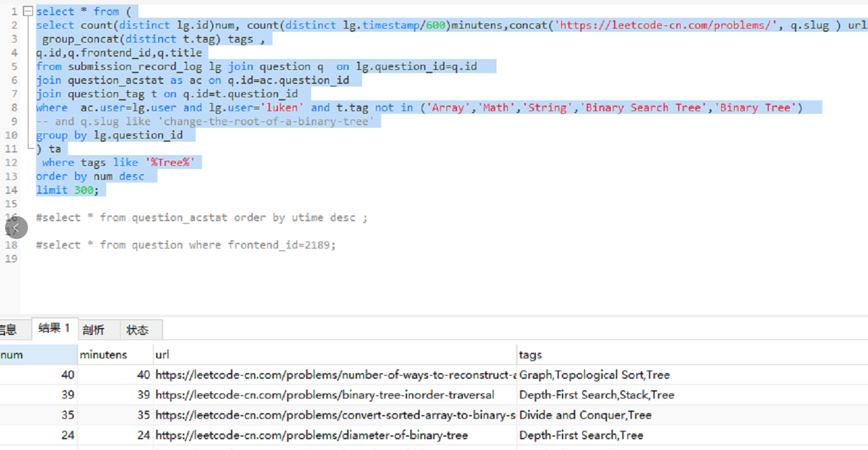Open the 状态 tab
The width and height of the screenshot is (868, 450).
coord(137,330)
